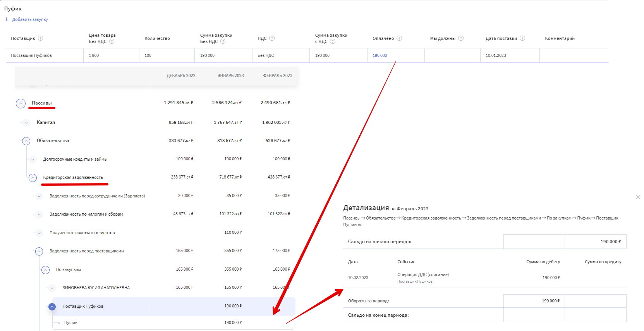The width and height of the screenshot is (644, 331).
Task: Click Обязательства February value 528 677
Action: 278,141
